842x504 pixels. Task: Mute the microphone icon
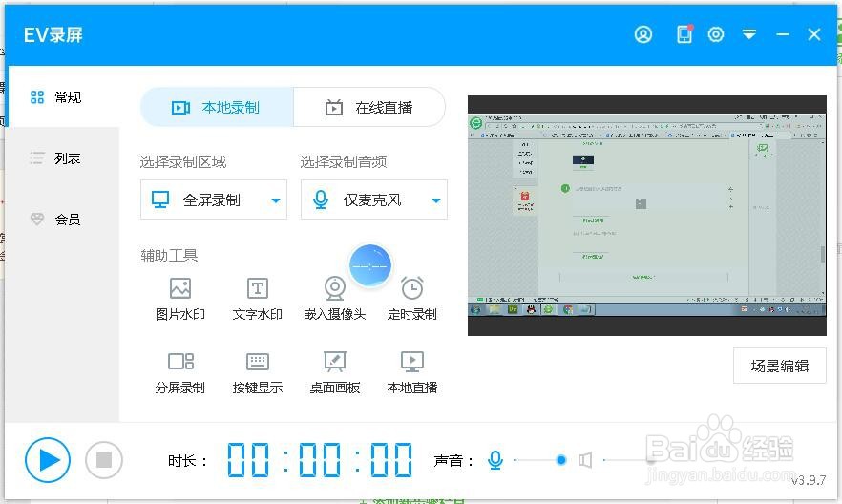click(495, 460)
